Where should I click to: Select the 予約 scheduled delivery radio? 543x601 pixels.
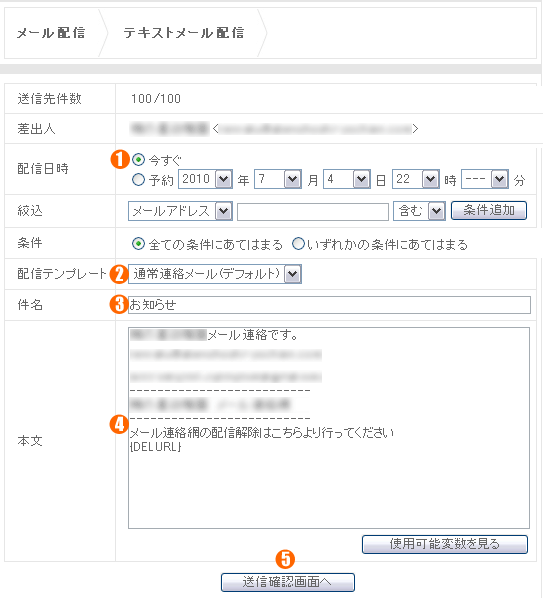[x=138, y=180]
